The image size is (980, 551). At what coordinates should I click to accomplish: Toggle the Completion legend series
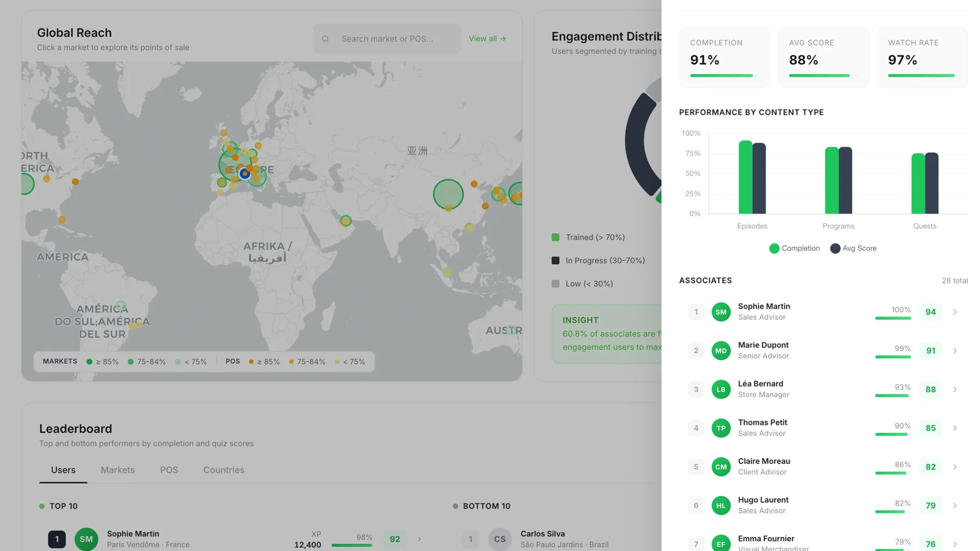click(x=794, y=249)
